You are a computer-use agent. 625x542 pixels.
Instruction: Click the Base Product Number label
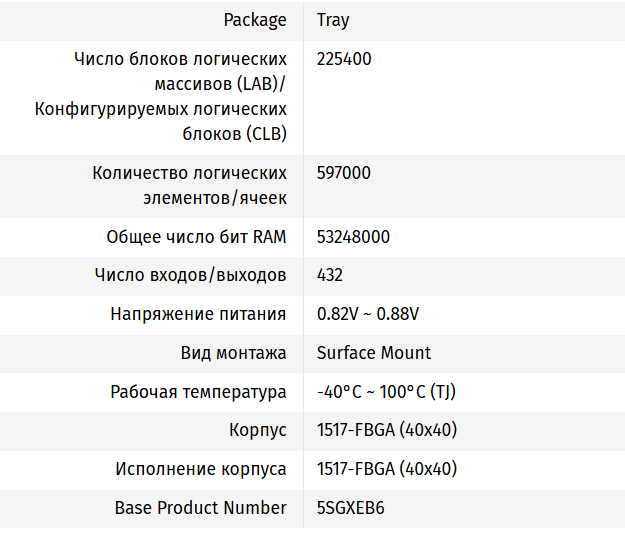click(200, 508)
